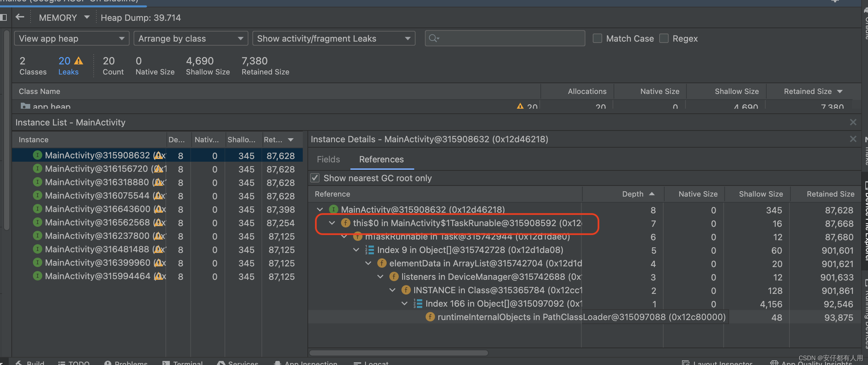Click search input field in toolbar
Screen dimensions: 868x365
505,38
